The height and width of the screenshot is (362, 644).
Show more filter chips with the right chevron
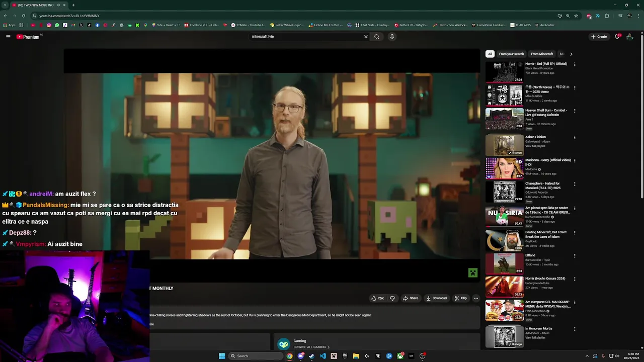coord(571,54)
